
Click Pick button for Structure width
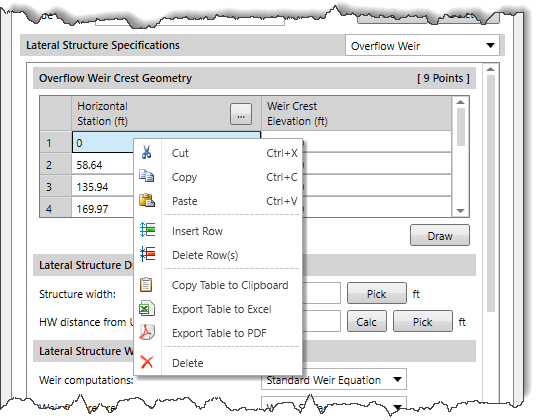[376, 294]
